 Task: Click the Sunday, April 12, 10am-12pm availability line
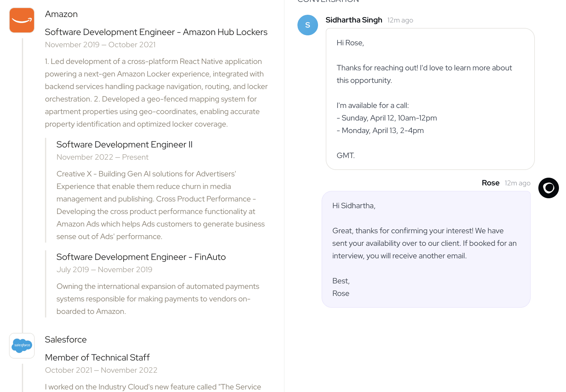387,118
